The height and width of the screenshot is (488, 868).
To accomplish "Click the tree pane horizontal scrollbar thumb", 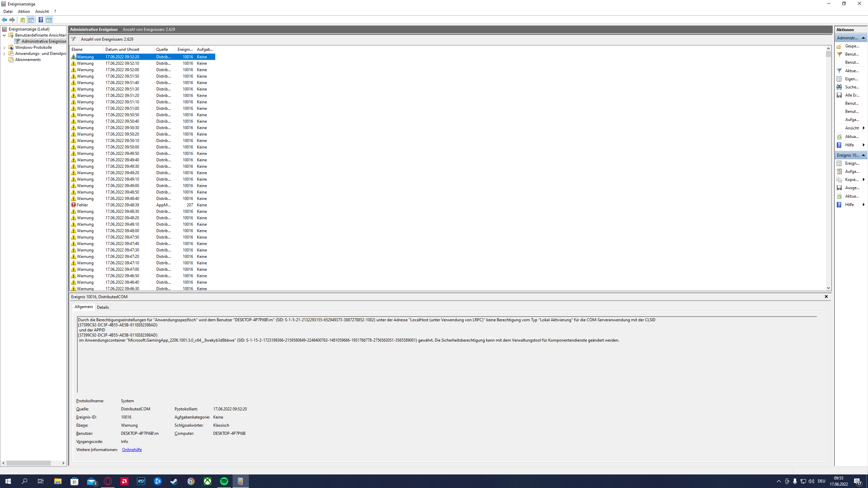I will pos(28,463).
